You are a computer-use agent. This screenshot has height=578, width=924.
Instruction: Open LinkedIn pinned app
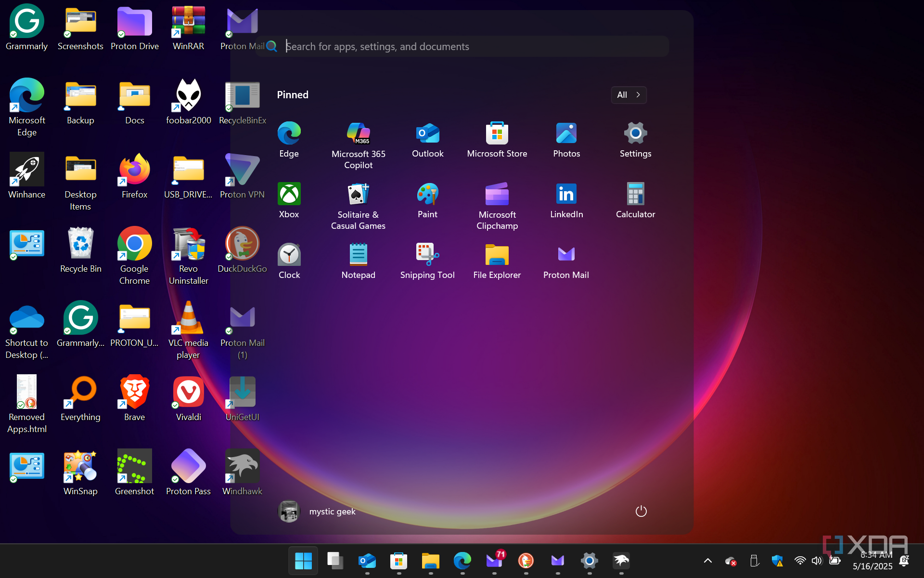click(x=566, y=200)
